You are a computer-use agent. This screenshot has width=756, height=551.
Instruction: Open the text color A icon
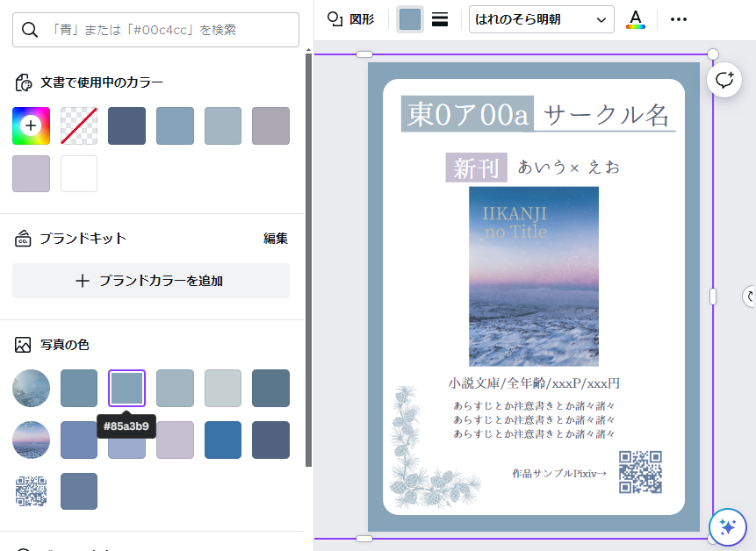click(x=635, y=19)
